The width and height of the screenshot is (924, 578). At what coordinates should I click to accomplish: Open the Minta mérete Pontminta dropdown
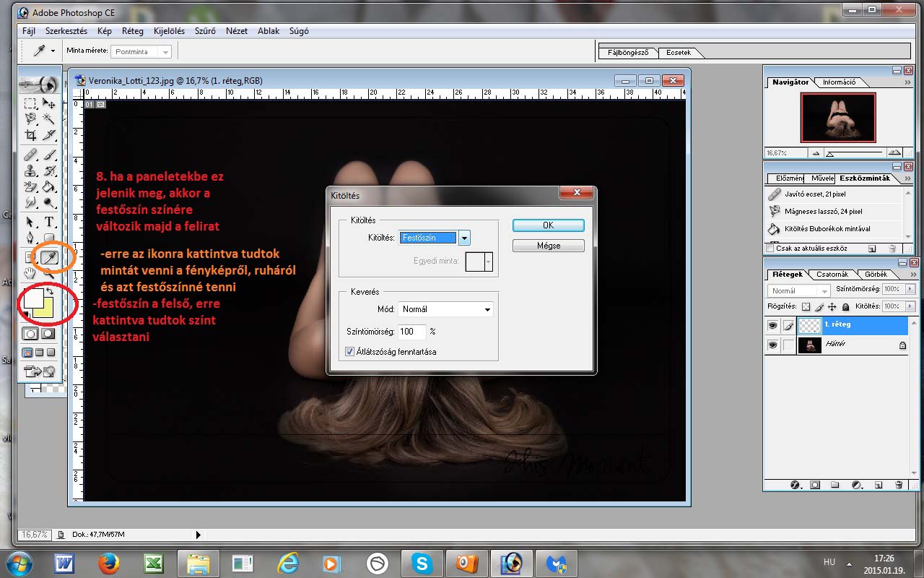165,52
